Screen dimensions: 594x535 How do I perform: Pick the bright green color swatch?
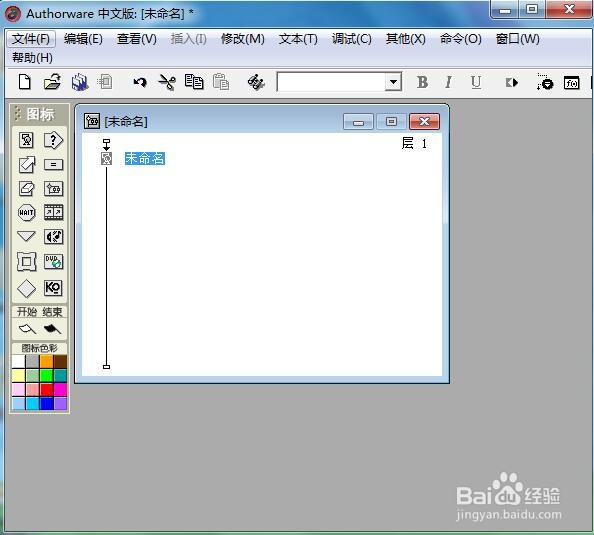(x=46, y=375)
